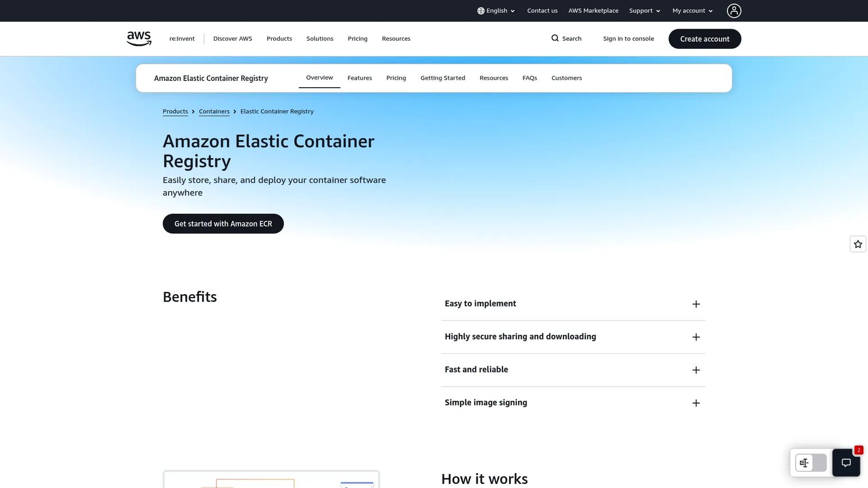This screenshot has width=868, height=488.
Task: Follow the Containers breadcrumb link
Action: coord(214,111)
